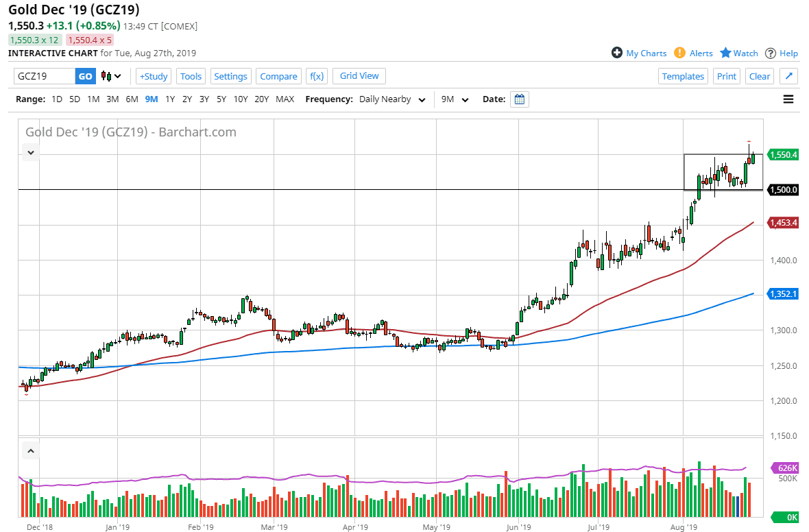Open the +Study menu

(x=154, y=76)
